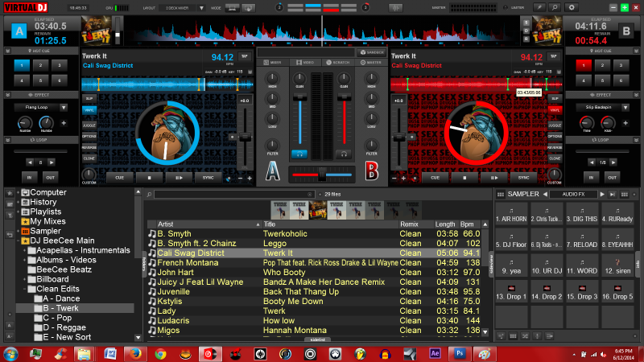Go to previous sampler bank arrow

pos(546,194)
